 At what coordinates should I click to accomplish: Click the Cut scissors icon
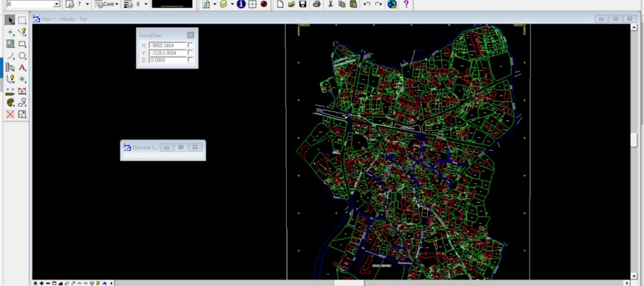(330, 4)
